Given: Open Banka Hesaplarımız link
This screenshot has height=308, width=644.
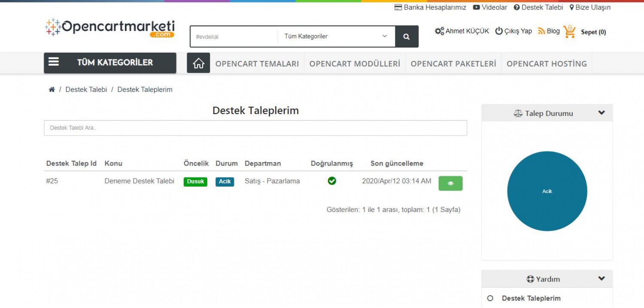Looking at the screenshot, I should click(x=435, y=7).
